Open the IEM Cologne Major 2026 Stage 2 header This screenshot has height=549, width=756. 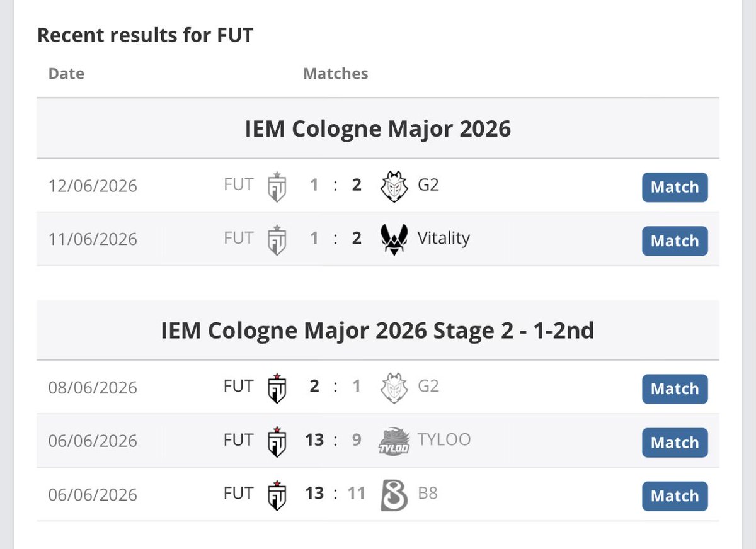point(378,331)
